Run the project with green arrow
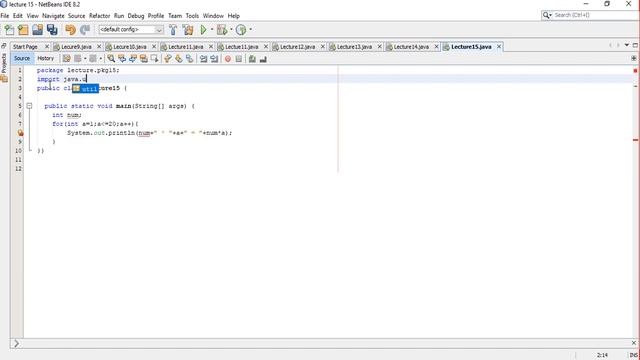Screen dimensions: 640x360 click(203, 29)
